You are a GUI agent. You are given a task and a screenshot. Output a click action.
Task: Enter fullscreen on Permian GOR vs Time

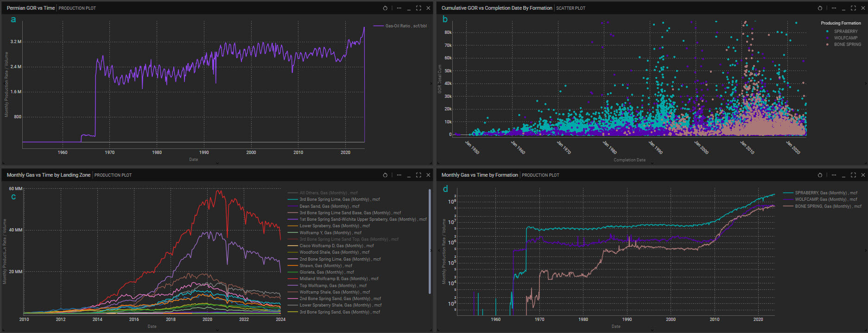tap(418, 8)
